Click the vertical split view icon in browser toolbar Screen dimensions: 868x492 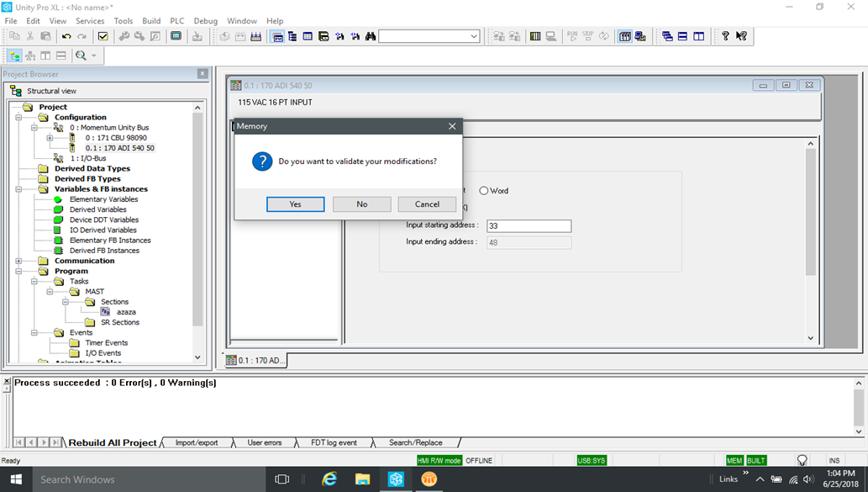[46, 56]
